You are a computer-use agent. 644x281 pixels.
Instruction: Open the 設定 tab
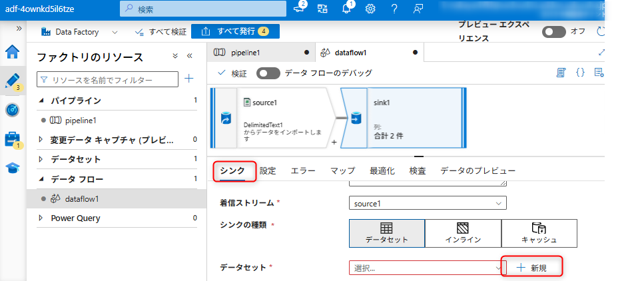[x=268, y=171]
